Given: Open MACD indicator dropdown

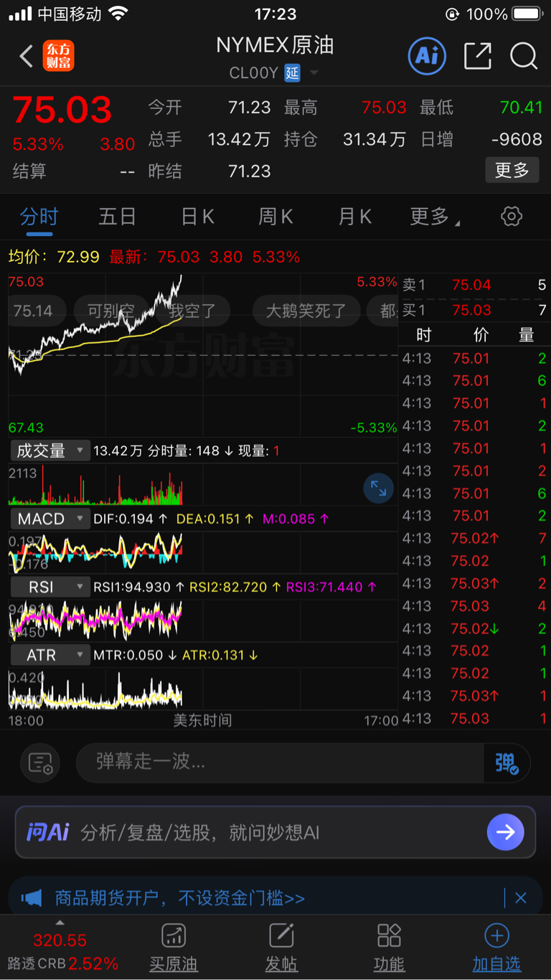Looking at the screenshot, I should click(x=50, y=519).
